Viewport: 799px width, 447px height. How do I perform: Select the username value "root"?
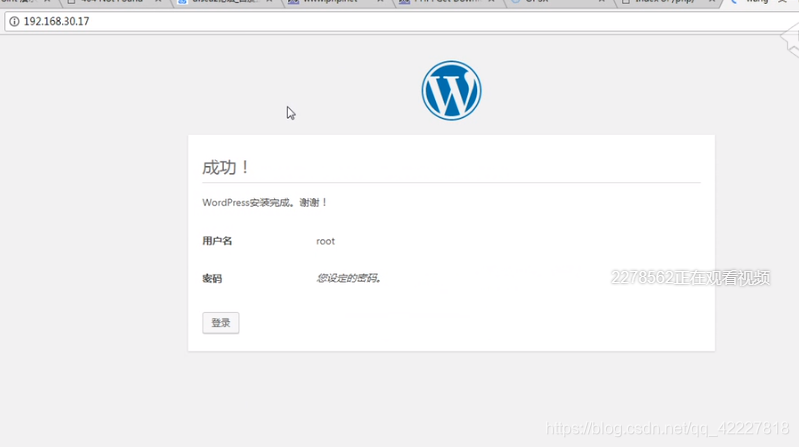click(326, 241)
